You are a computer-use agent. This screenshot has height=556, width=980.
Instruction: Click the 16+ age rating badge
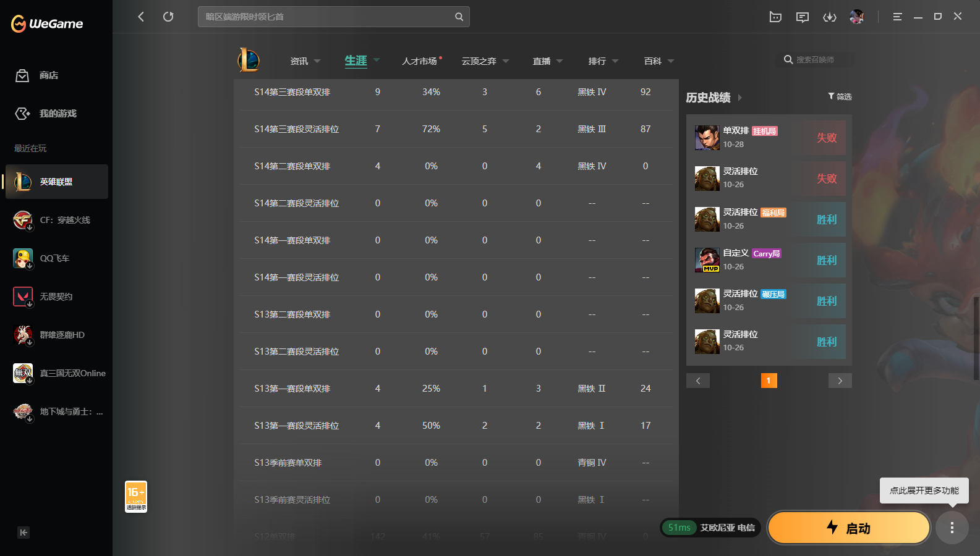point(136,497)
